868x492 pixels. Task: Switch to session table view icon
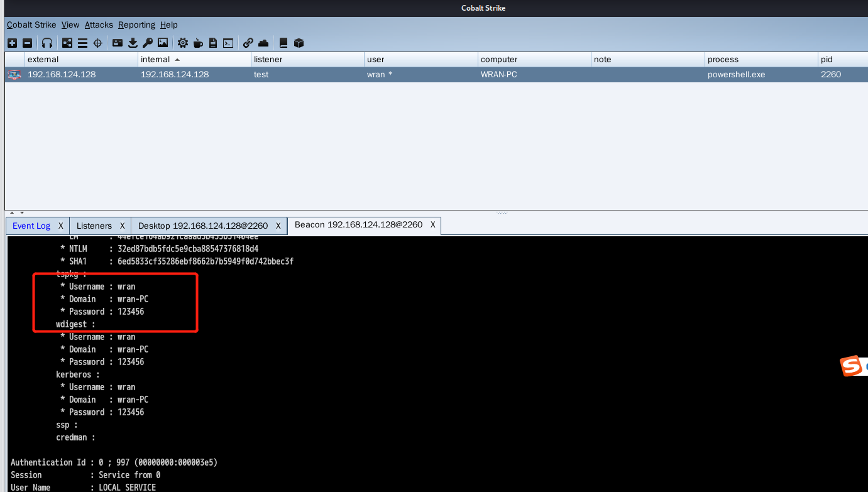pos(82,43)
